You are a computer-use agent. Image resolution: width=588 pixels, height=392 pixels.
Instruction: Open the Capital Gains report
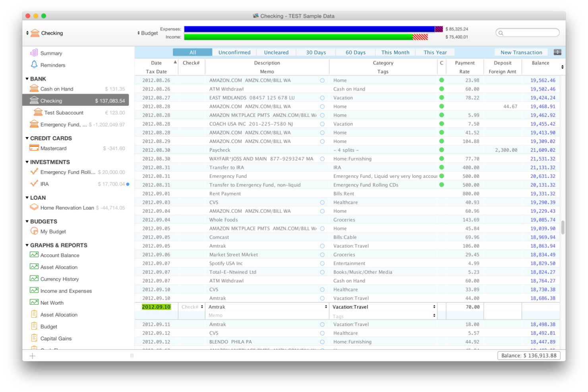(x=56, y=338)
